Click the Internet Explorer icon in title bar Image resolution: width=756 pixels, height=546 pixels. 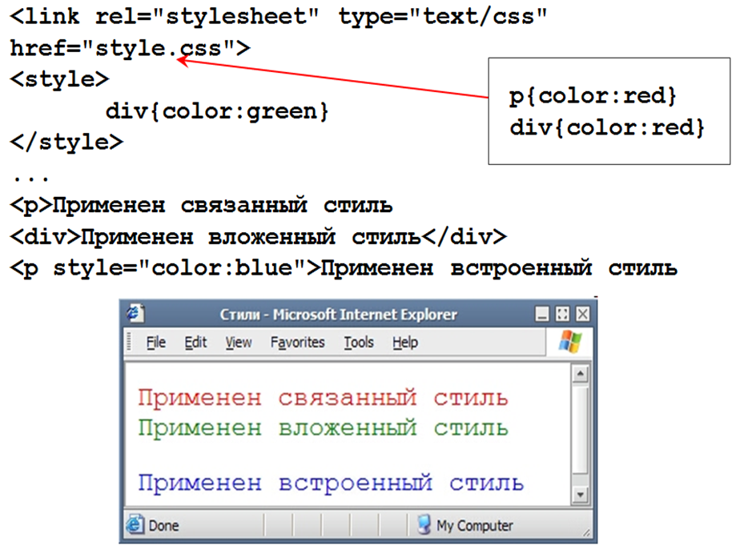coord(133,314)
